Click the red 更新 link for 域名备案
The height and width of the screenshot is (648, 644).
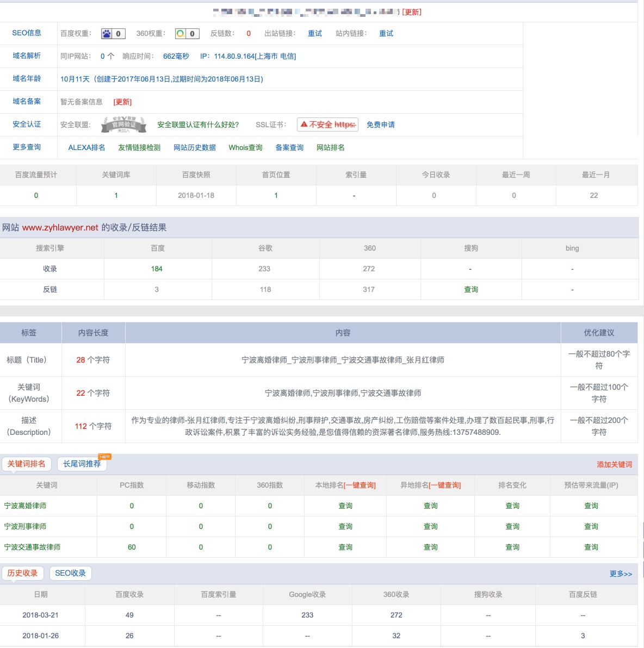(x=122, y=102)
